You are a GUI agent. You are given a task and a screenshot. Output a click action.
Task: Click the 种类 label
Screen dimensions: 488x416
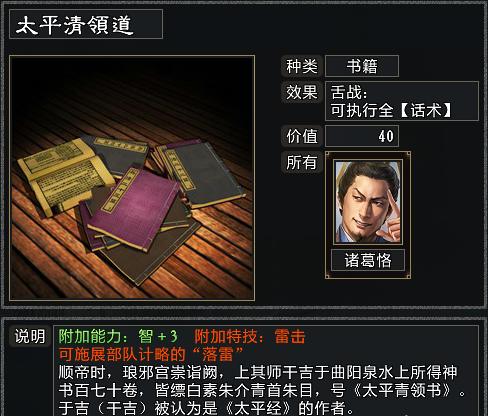302,66
